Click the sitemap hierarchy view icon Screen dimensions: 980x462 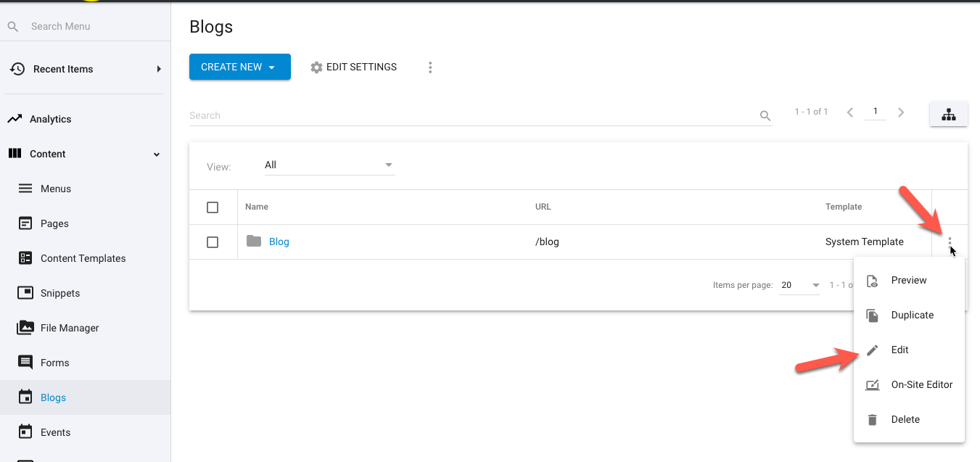tap(948, 115)
